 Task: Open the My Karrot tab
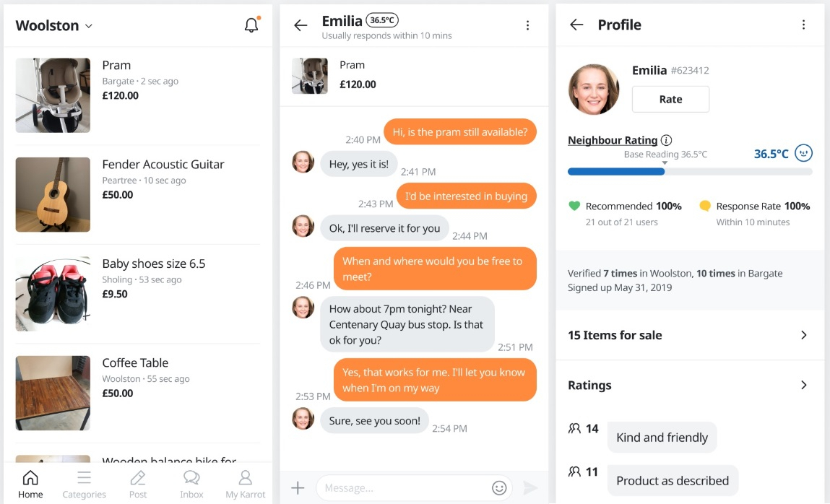point(245,485)
